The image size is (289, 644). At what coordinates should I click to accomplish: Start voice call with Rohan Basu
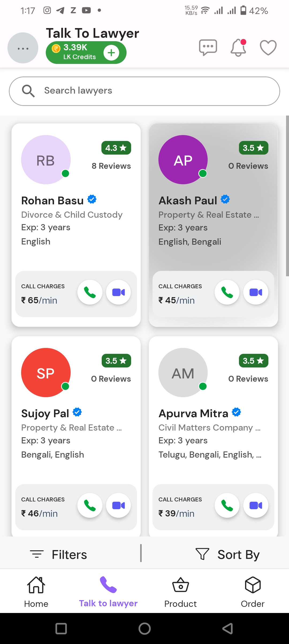[90, 292]
